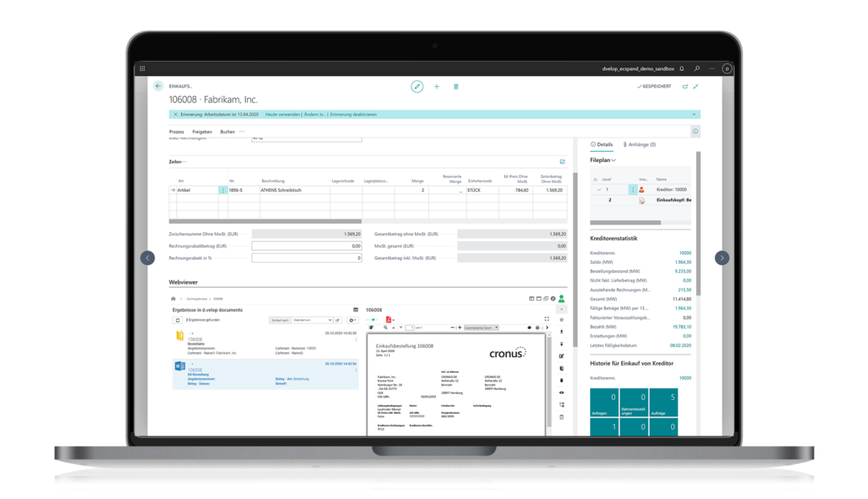Screen dimensions: 868x499
Task: Switch to the Details tab
Action: point(602,144)
